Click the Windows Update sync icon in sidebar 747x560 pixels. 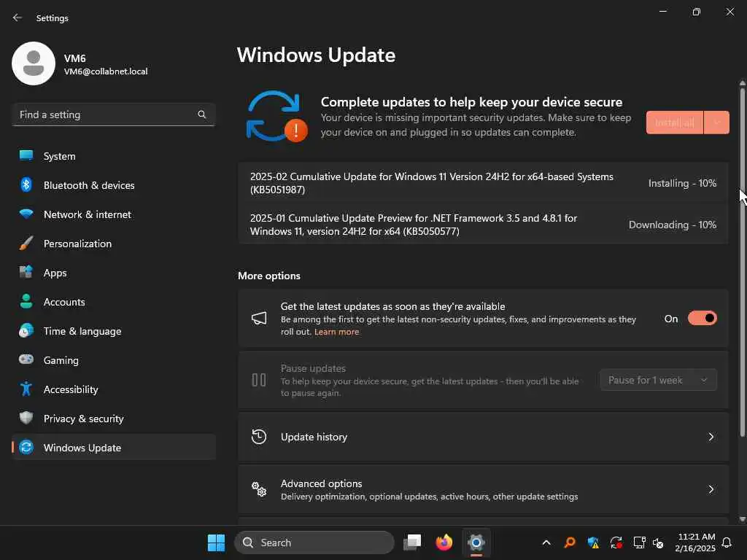26,447
